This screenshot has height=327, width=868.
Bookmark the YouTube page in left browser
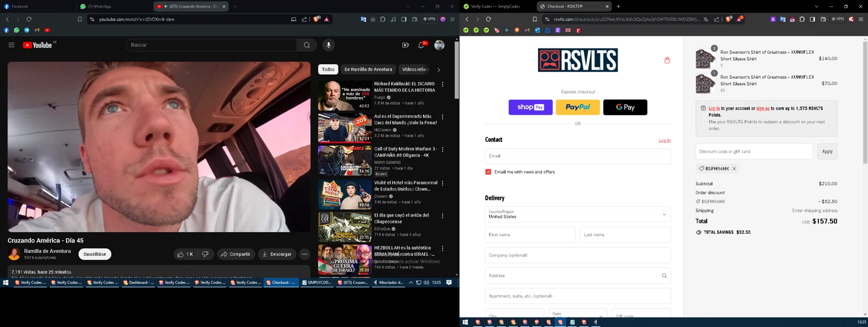(80, 19)
